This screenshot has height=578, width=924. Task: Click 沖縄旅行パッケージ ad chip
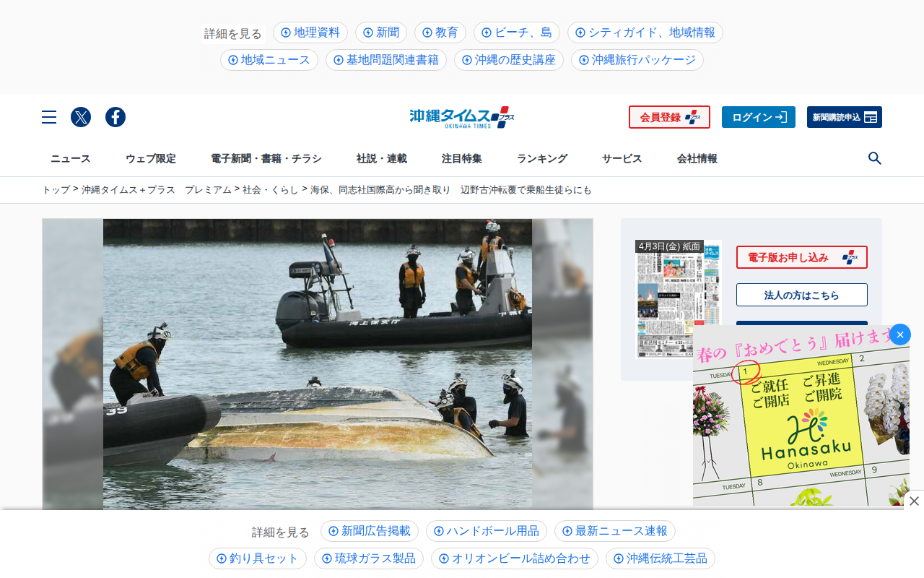[637, 60]
